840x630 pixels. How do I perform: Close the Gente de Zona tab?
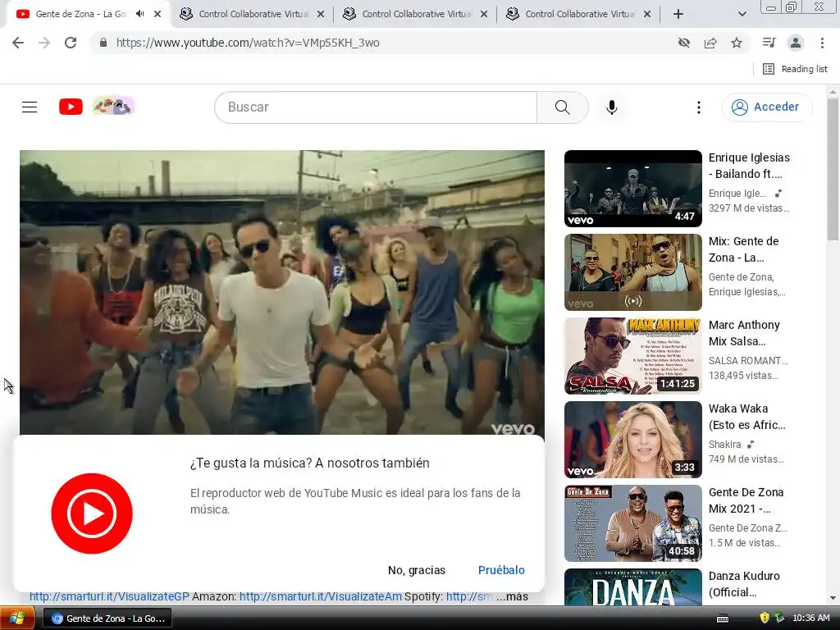157,14
